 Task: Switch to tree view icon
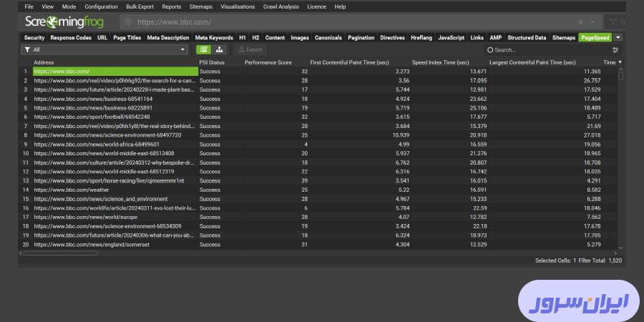(x=220, y=50)
